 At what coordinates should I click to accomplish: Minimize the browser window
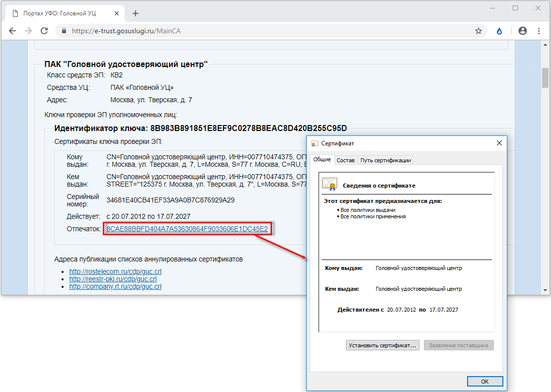[492, 8]
